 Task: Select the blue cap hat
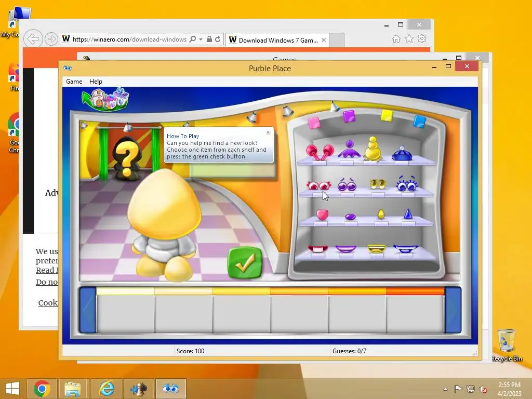pyautogui.click(x=402, y=153)
